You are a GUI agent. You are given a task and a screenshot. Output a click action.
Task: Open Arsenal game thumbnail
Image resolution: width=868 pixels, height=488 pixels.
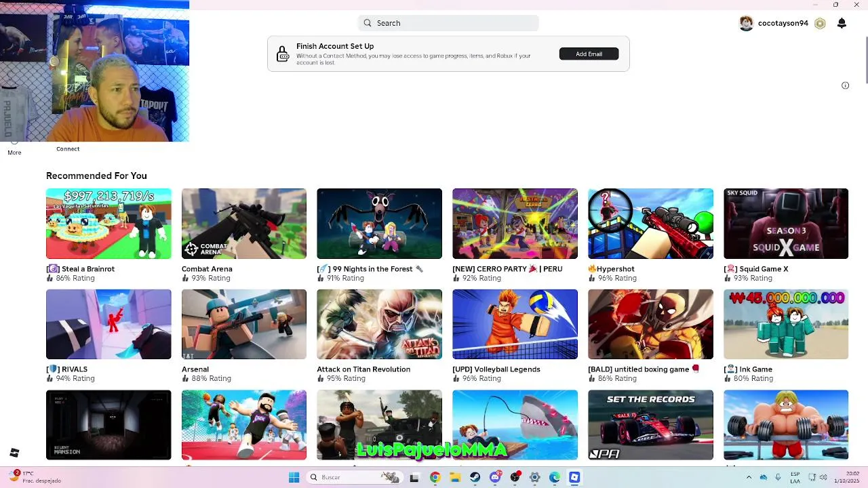[x=244, y=324]
